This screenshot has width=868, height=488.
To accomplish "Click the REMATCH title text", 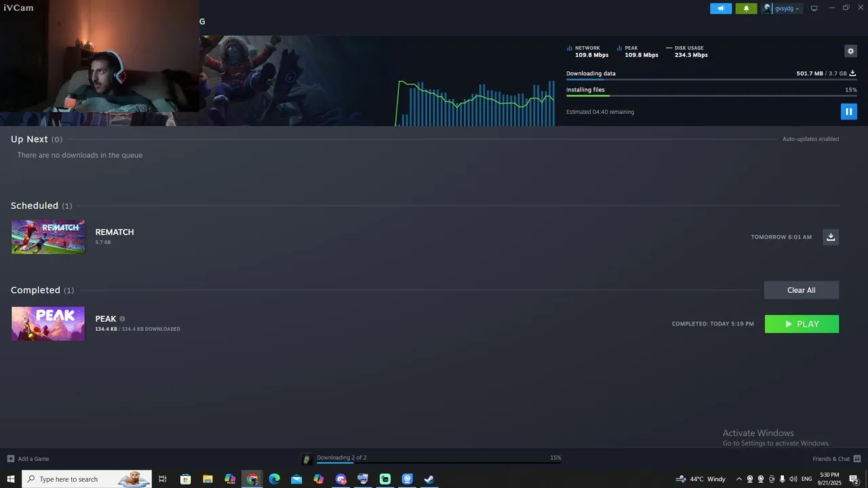I will pos(115,232).
